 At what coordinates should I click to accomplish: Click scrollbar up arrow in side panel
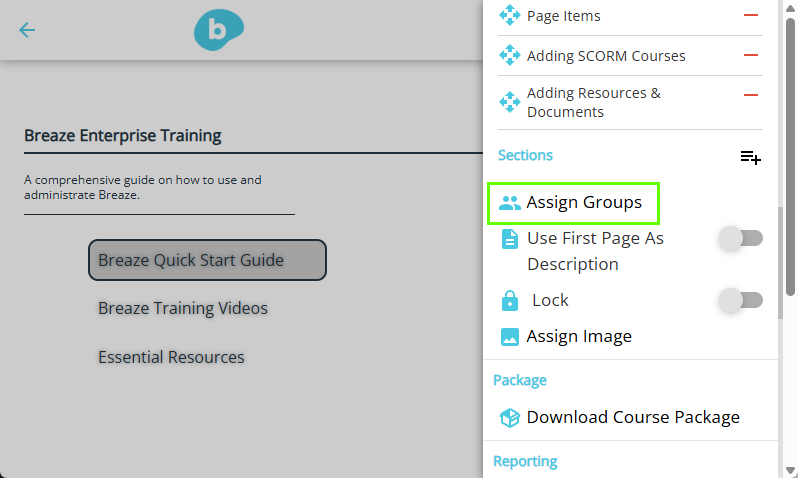pos(790,7)
